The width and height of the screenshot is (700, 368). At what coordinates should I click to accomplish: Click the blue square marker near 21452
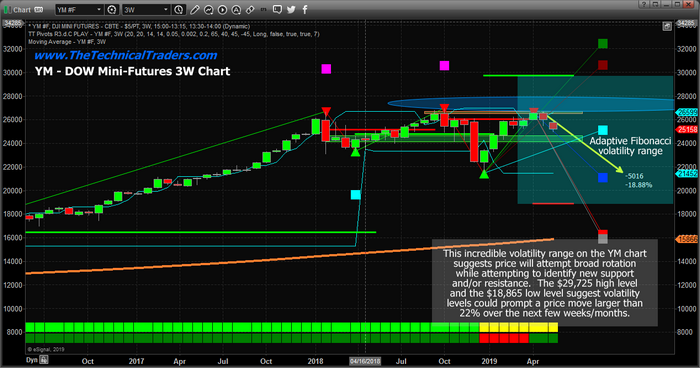click(x=603, y=178)
